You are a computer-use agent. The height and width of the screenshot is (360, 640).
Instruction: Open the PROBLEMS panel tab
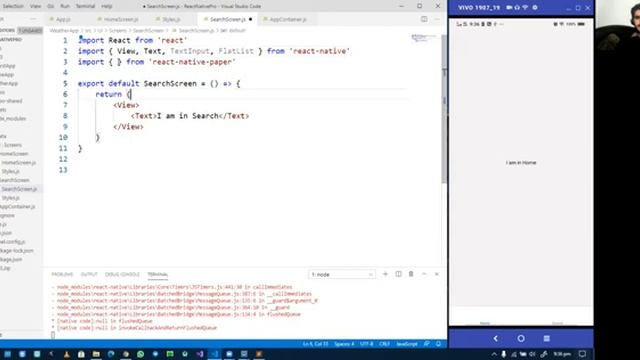pyautogui.click(x=62, y=274)
